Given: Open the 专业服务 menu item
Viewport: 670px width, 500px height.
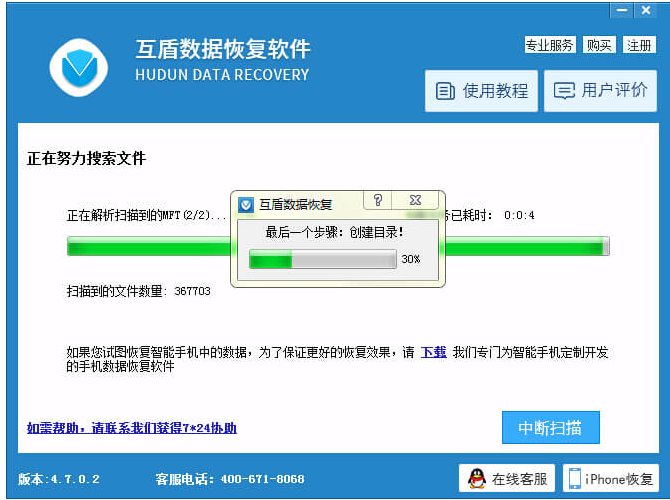Looking at the screenshot, I should coord(550,45).
